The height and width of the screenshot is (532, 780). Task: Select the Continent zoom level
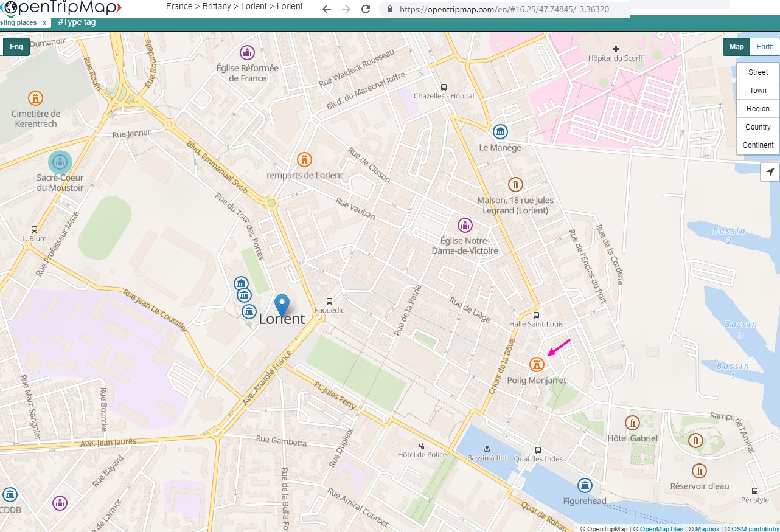(x=758, y=145)
